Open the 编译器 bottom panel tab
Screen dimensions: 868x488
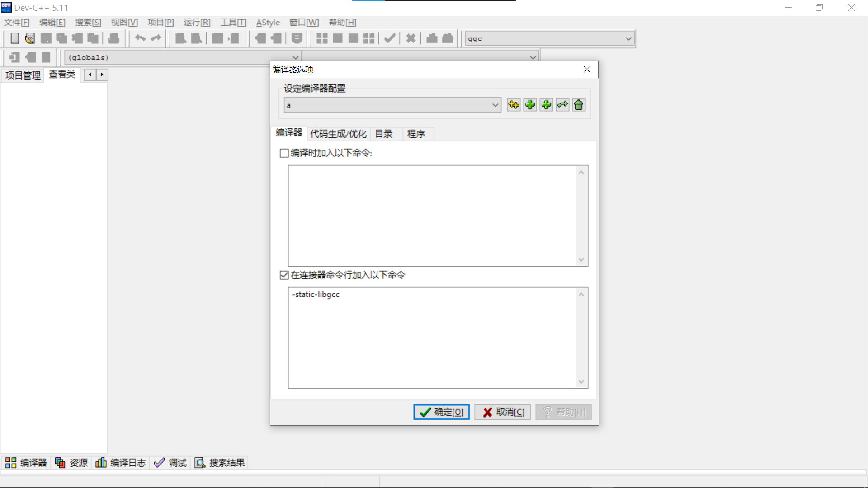point(26,463)
